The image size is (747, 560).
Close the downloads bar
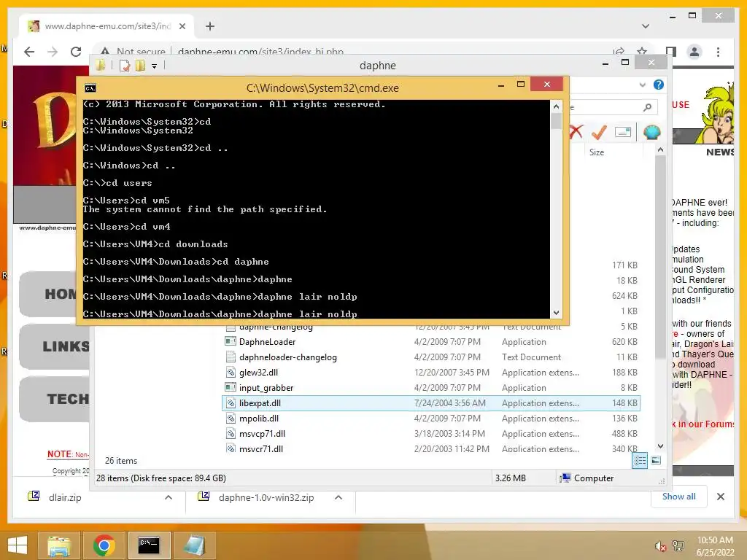[721, 497]
